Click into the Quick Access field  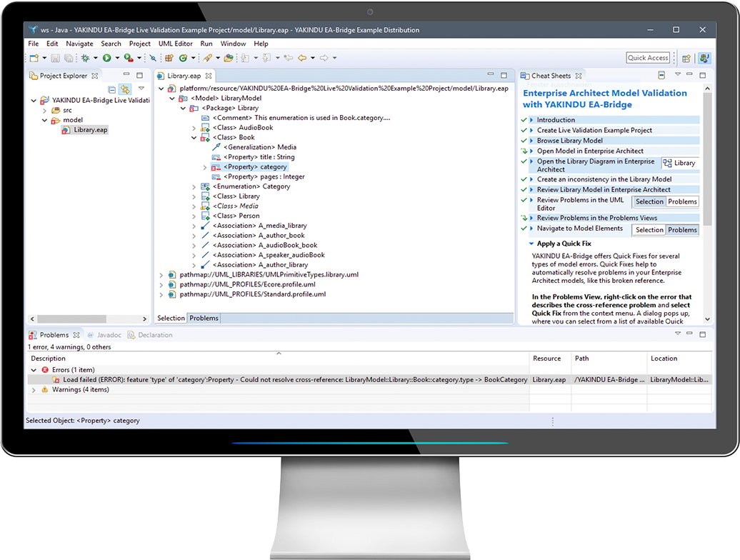(648, 58)
